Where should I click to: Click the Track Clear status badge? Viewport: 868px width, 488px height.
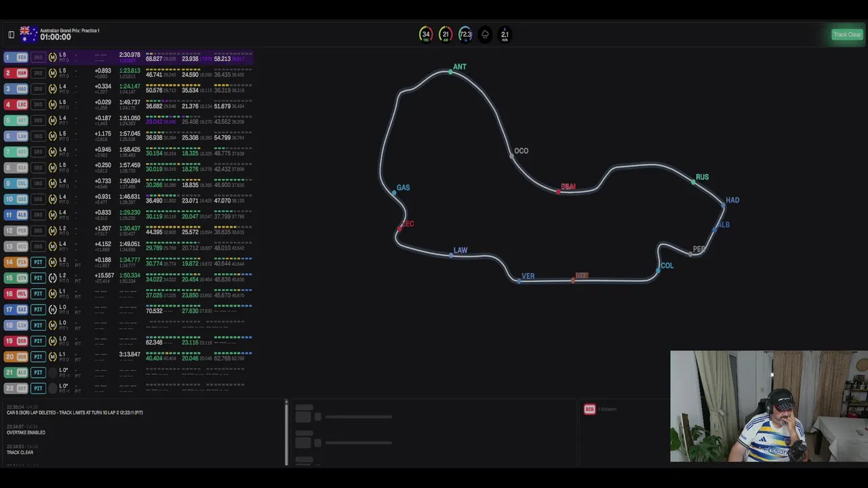(847, 35)
